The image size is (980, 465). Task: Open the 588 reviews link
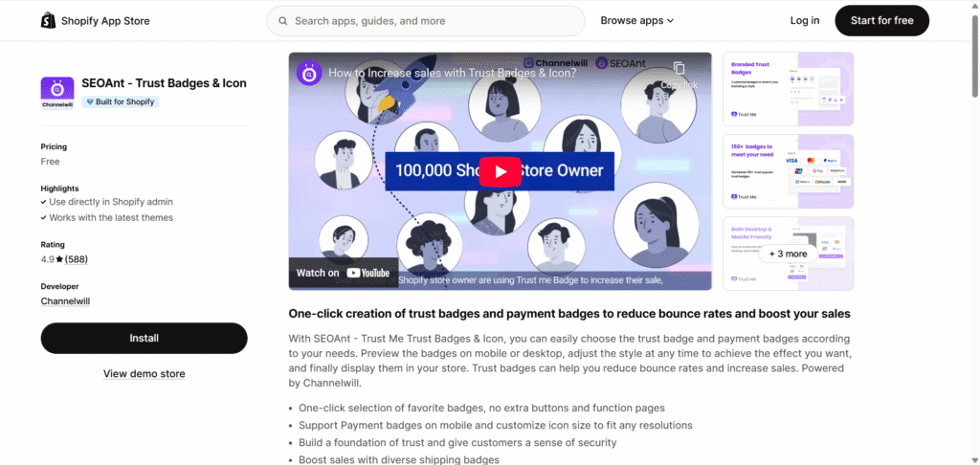coord(77,259)
